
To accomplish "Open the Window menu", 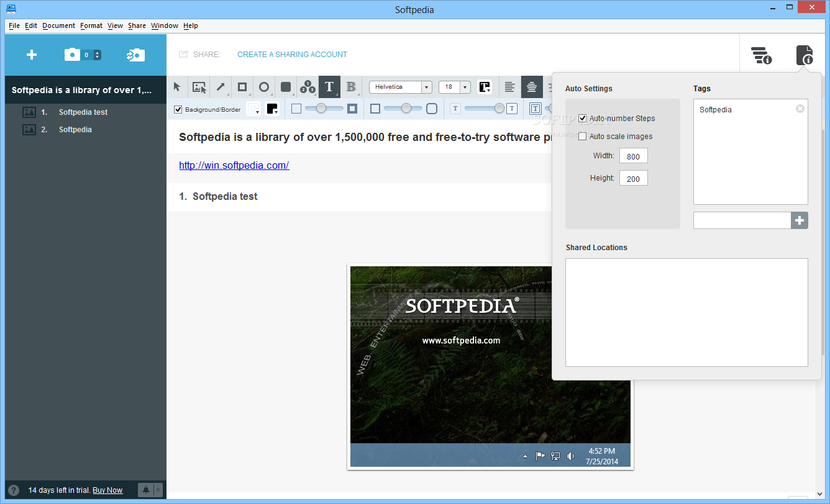I will tap(165, 25).
